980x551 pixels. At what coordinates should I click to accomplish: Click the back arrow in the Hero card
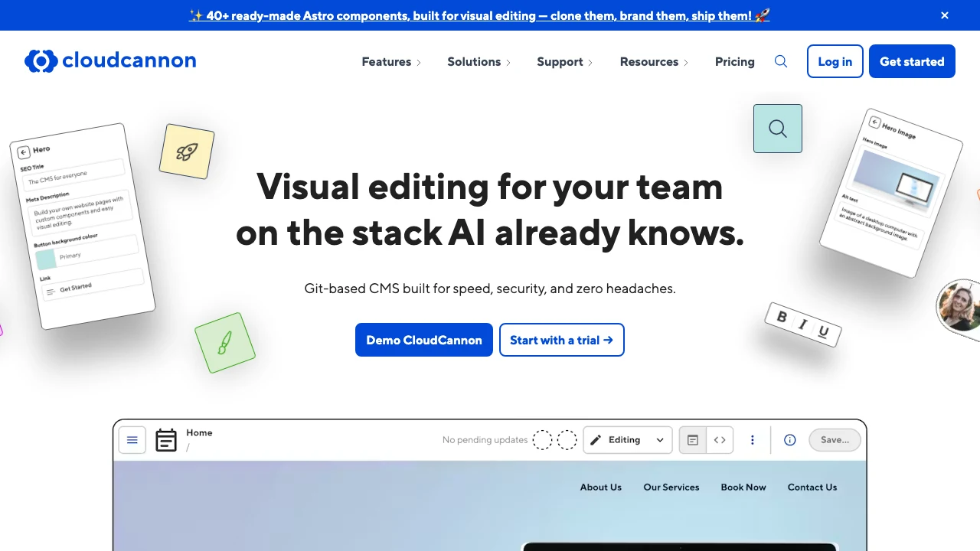(x=24, y=152)
